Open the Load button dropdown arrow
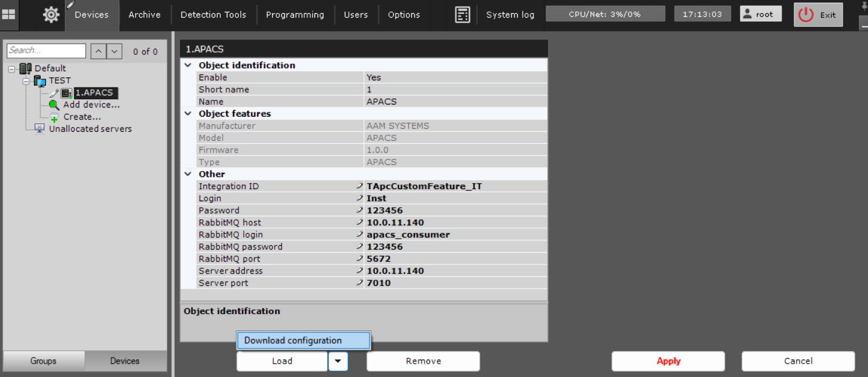 338,361
